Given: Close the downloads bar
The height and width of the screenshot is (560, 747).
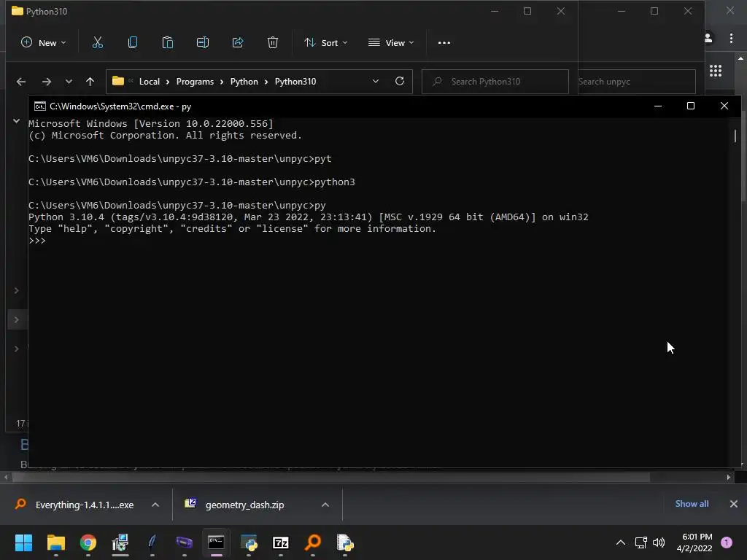Looking at the screenshot, I should pos(734,504).
